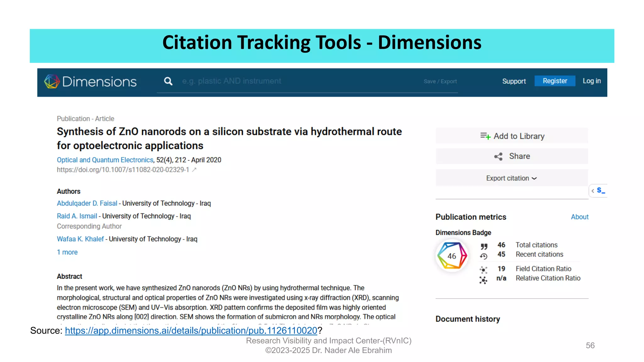
Task: Expand the 1 more authors link
Action: tap(67, 252)
